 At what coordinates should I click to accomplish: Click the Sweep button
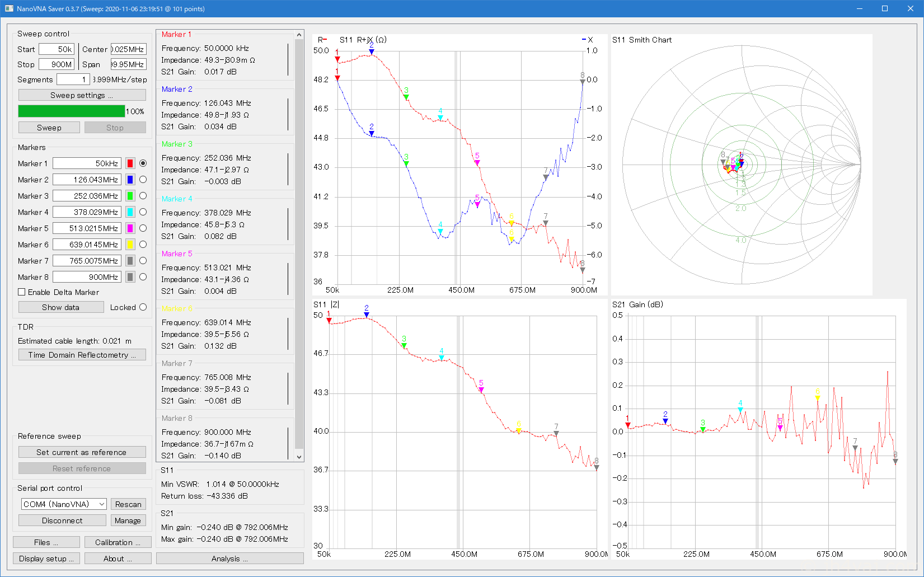click(49, 128)
